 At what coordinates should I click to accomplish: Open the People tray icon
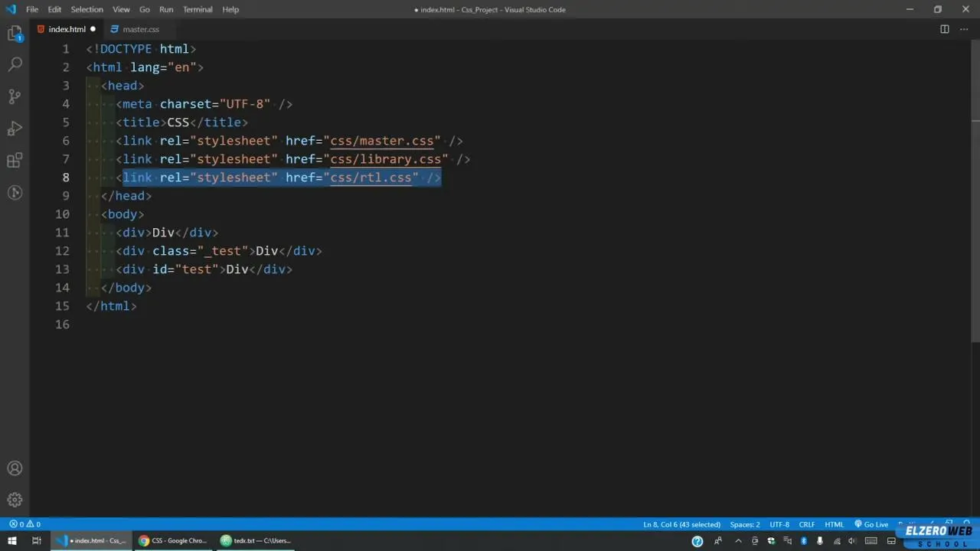(x=718, y=541)
